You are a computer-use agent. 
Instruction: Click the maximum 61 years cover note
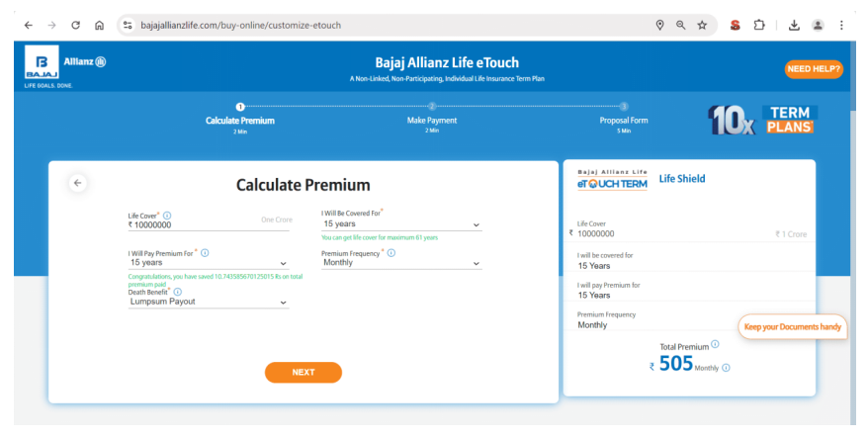[380, 237]
